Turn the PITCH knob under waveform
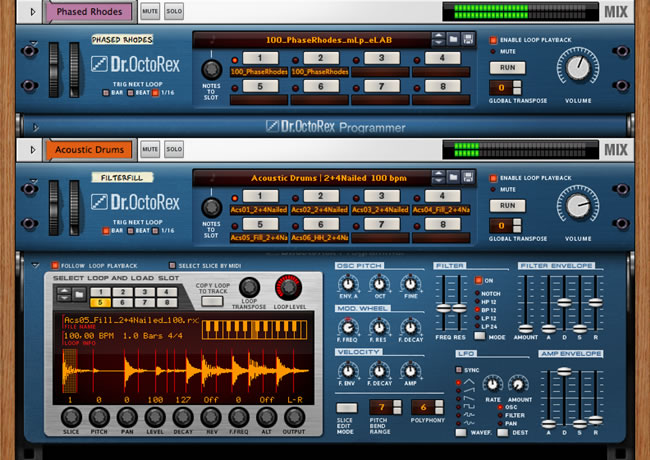Viewport: 650px width, 460px height. tap(99, 417)
